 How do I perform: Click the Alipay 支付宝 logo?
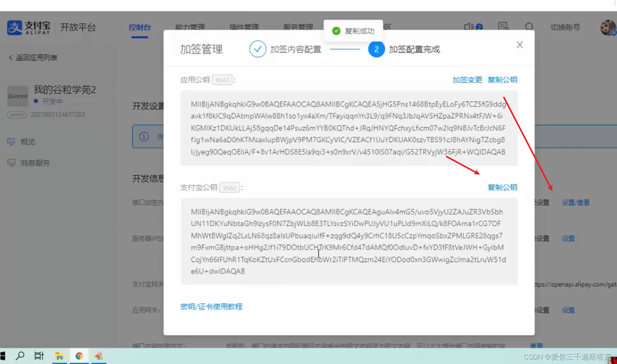[29, 28]
